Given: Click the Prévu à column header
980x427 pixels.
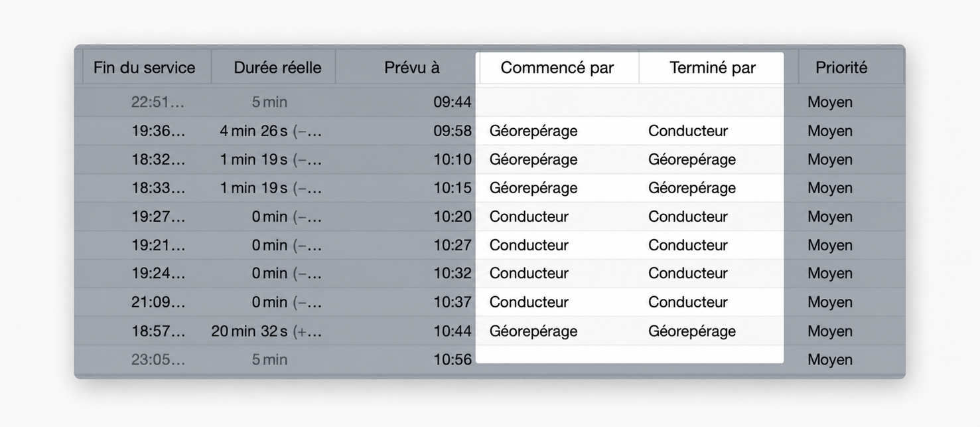Looking at the screenshot, I should (x=412, y=68).
